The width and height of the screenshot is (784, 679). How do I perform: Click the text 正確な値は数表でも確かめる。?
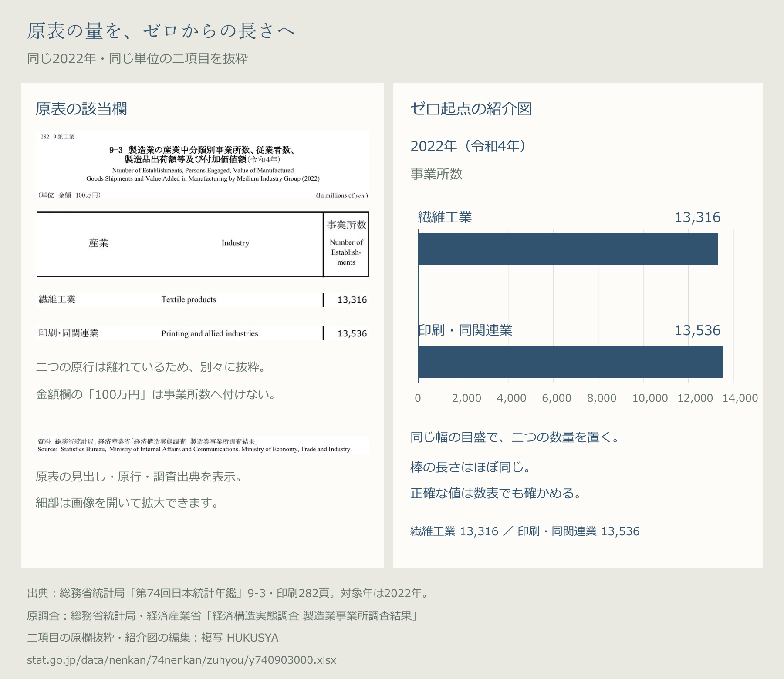[x=496, y=494]
